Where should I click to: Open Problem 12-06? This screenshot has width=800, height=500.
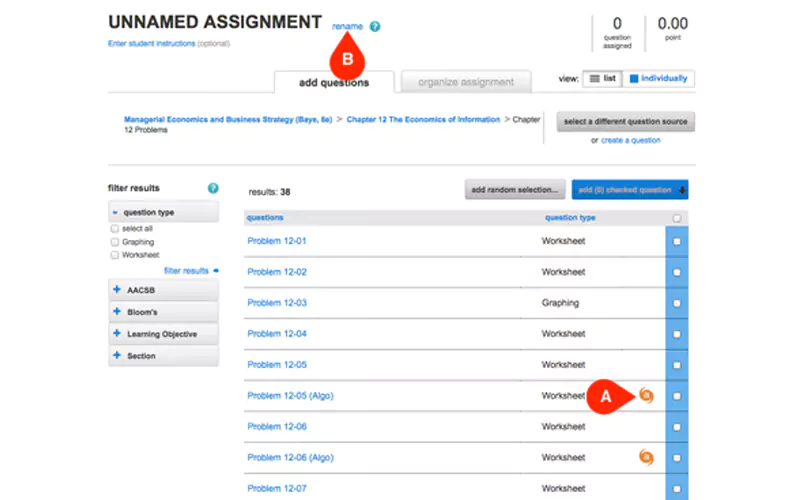click(x=277, y=427)
